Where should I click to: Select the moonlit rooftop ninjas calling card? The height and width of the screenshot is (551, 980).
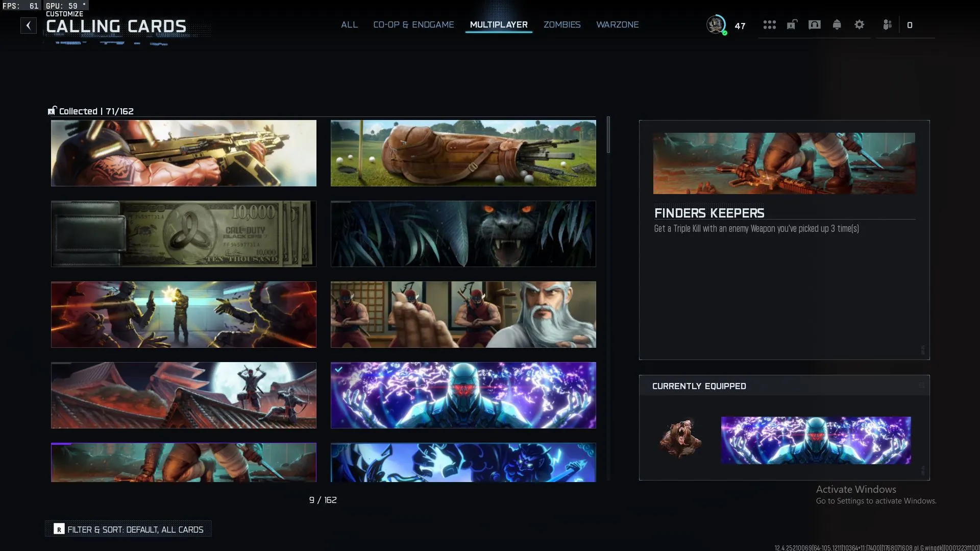pyautogui.click(x=184, y=395)
